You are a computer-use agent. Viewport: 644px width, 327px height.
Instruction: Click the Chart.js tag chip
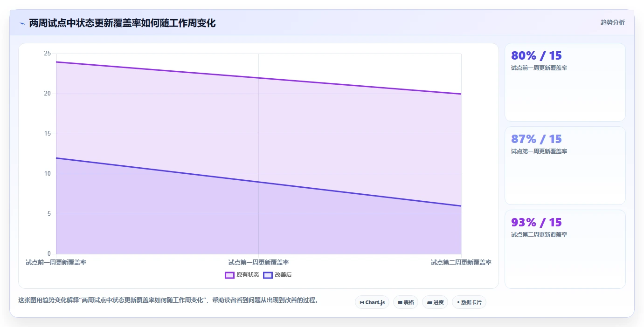pyautogui.click(x=372, y=302)
